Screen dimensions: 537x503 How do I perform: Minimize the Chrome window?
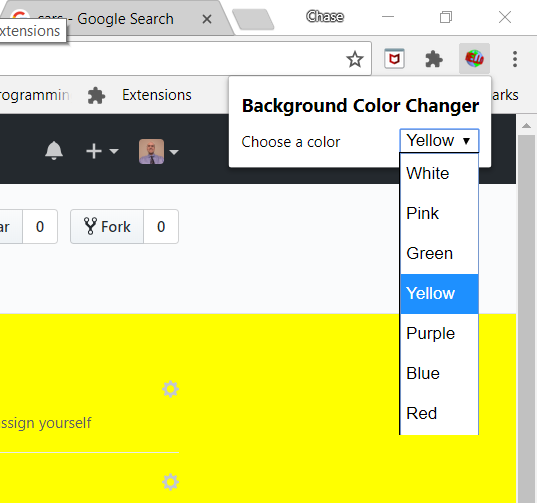[388, 16]
